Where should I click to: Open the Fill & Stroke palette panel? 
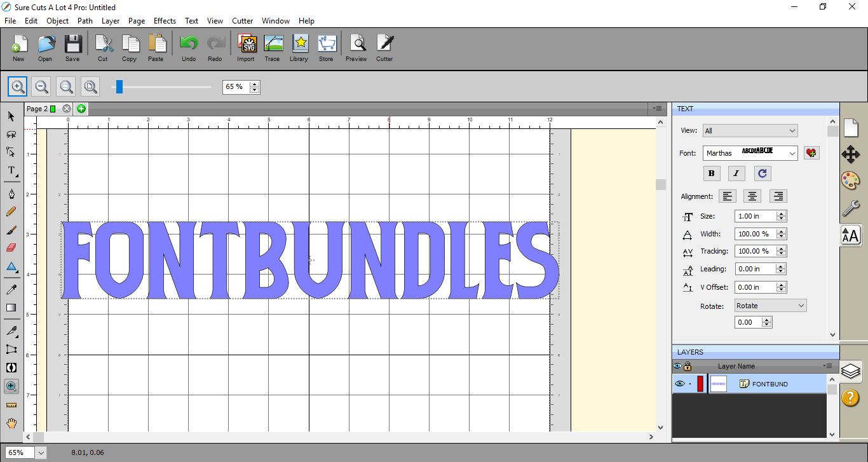coord(850,180)
